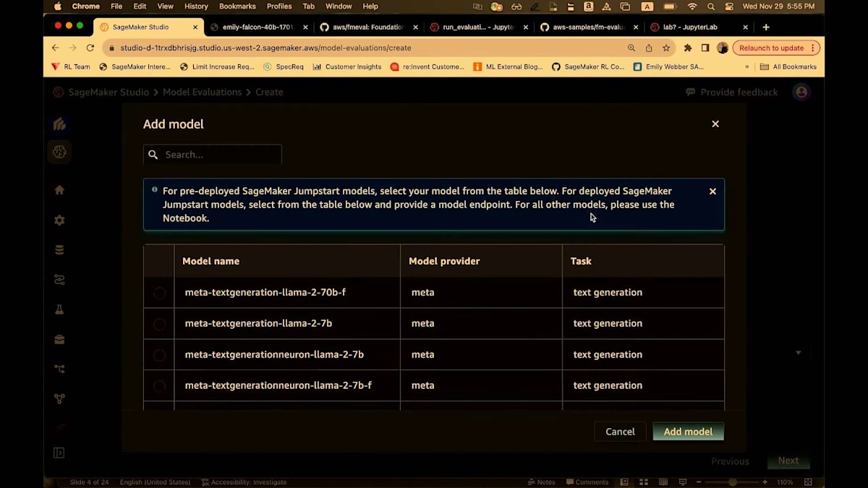Open the History menu in menu bar

(x=196, y=7)
